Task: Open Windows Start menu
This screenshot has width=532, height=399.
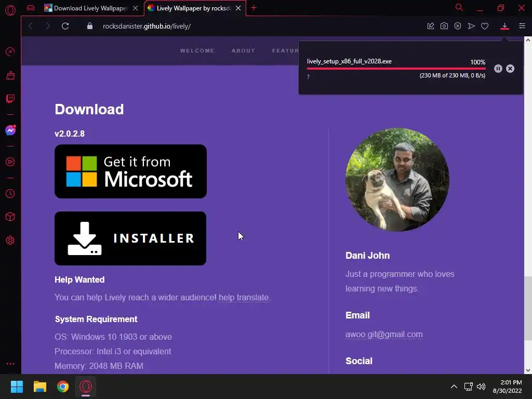Action: click(x=17, y=387)
